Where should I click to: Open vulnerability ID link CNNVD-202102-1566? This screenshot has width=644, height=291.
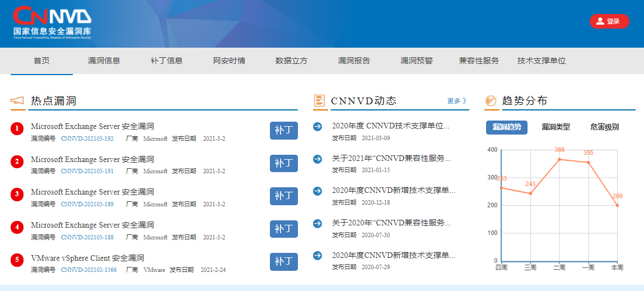pos(88,270)
